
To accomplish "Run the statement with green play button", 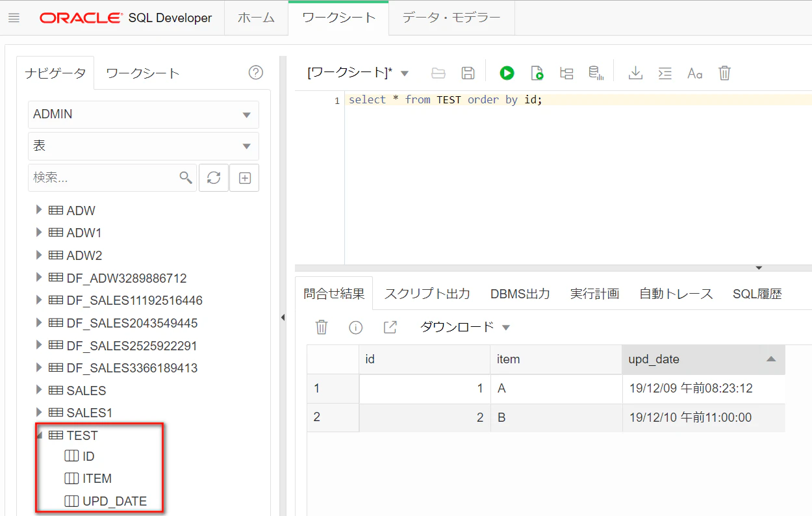I will click(x=507, y=73).
